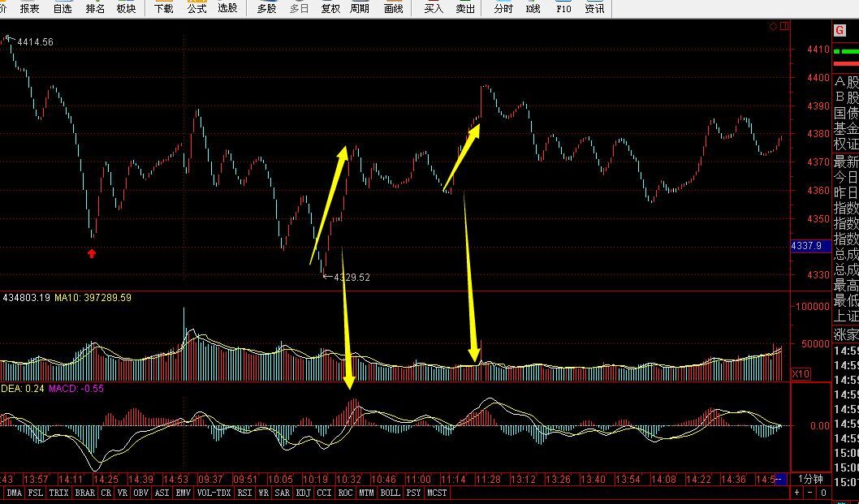Open the 周期 period menu

click(x=360, y=9)
